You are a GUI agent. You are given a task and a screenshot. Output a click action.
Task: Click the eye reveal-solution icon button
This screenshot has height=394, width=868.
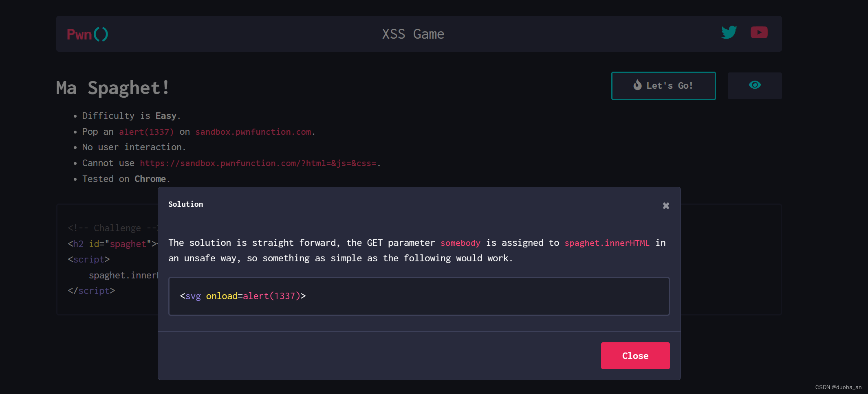click(755, 85)
